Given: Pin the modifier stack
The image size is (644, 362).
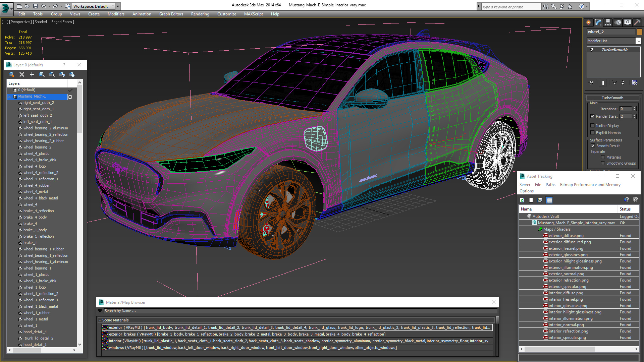Looking at the screenshot, I should click(591, 82).
